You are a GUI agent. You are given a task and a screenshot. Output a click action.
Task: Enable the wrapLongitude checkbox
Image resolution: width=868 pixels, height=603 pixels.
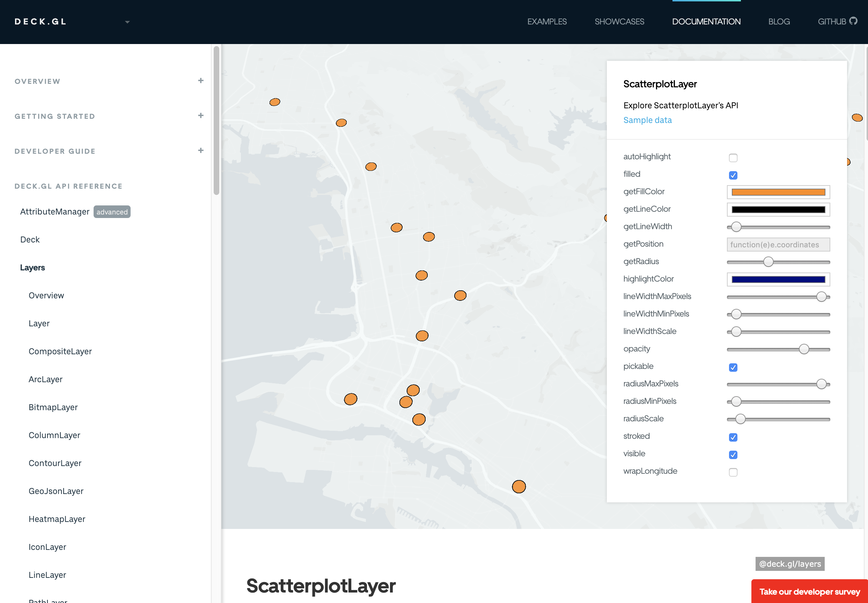(x=733, y=472)
